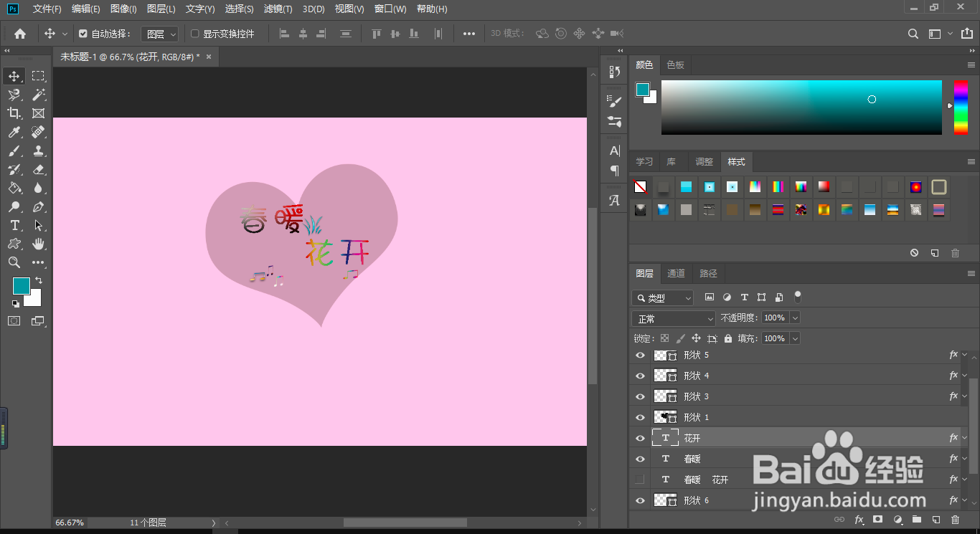Click the Home icon in options bar
The image size is (980, 534).
pos(20,34)
